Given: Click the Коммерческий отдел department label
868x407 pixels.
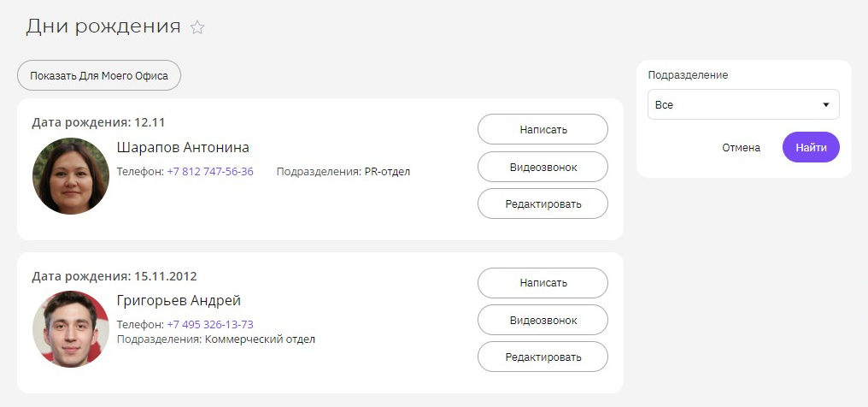Looking at the screenshot, I should tap(260, 339).
